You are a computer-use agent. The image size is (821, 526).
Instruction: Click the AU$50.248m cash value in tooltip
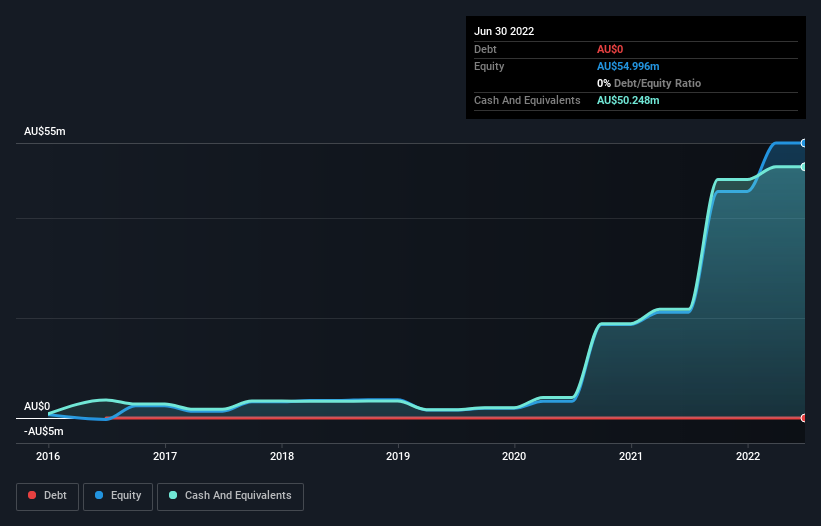[628, 100]
